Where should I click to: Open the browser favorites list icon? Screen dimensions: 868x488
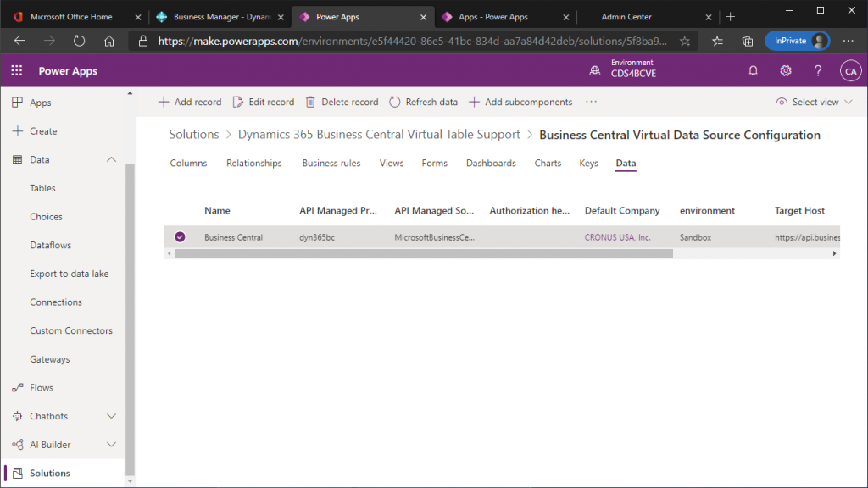pyautogui.click(x=717, y=41)
